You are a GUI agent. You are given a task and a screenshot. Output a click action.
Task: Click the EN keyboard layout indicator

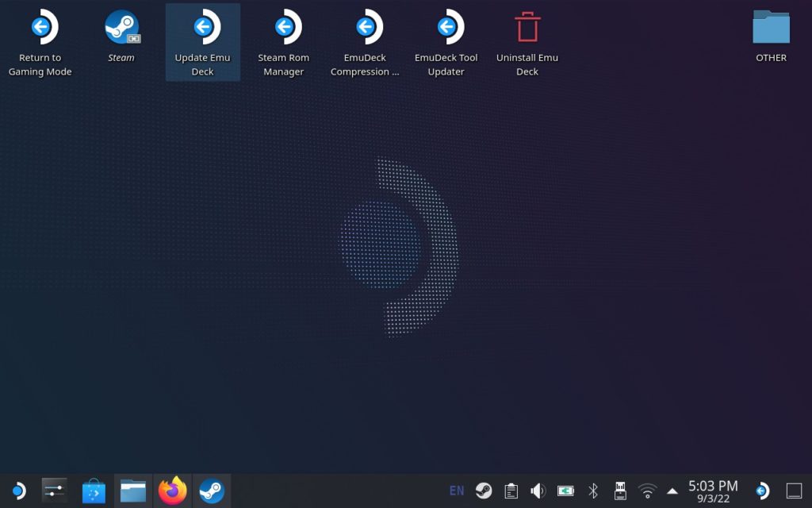point(456,491)
